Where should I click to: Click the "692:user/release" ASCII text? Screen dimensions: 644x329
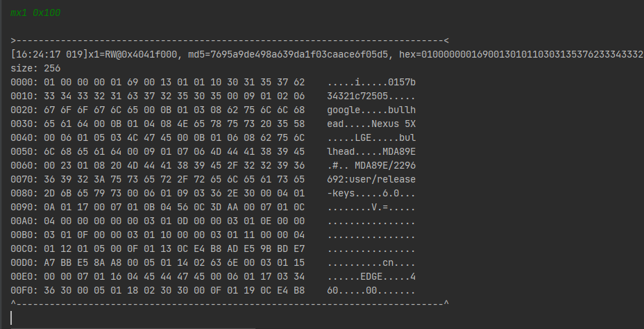[371, 179]
